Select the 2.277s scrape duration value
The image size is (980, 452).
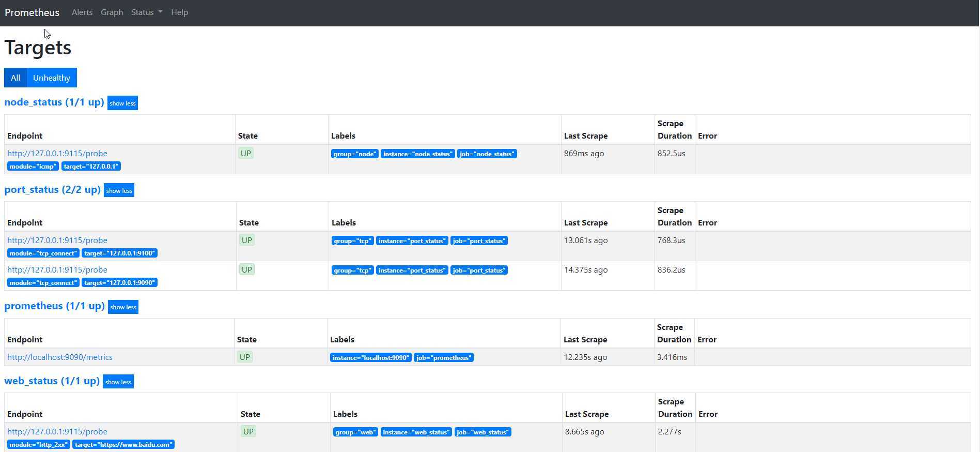(x=670, y=432)
